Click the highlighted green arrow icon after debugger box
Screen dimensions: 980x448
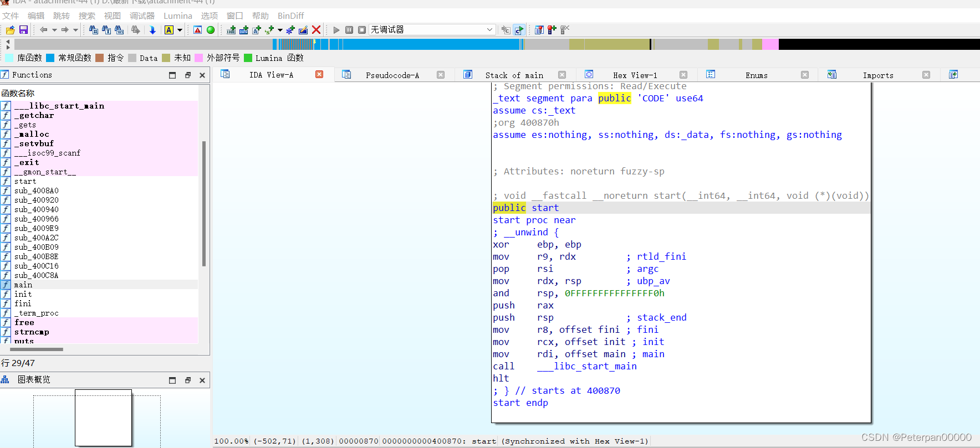[519, 30]
